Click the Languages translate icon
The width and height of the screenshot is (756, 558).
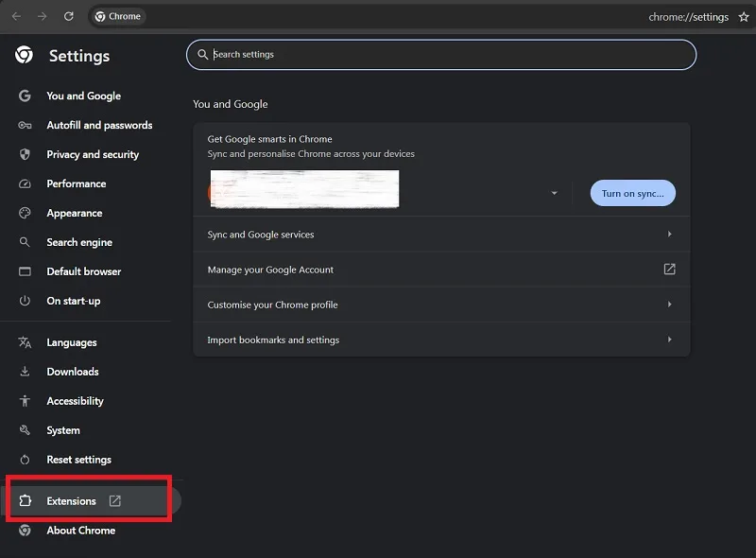point(25,342)
